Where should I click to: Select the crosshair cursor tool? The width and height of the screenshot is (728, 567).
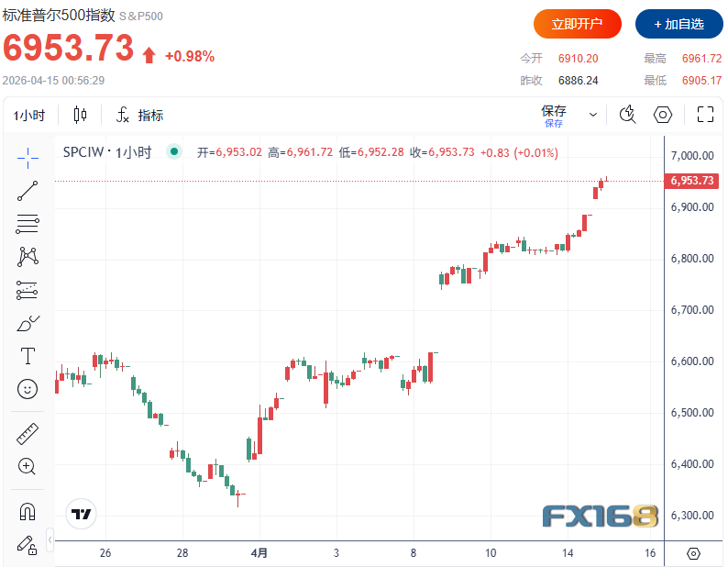[28, 157]
